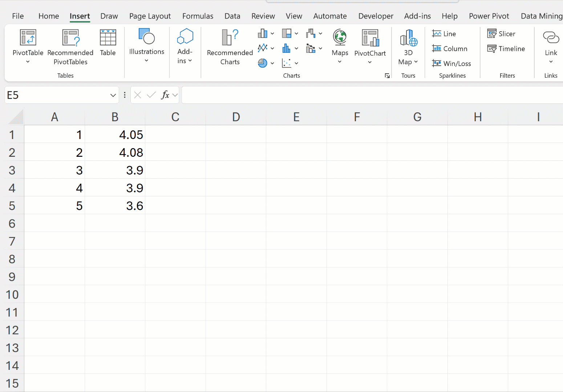Switch to the Formulas tab
Image resolution: width=563 pixels, height=392 pixels.
pos(198,16)
